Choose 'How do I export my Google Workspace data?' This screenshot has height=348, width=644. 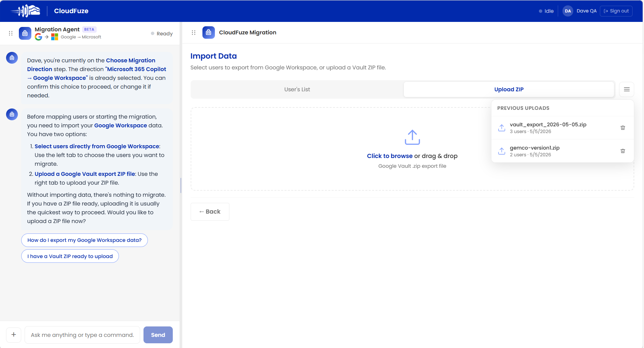pos(85,240)
